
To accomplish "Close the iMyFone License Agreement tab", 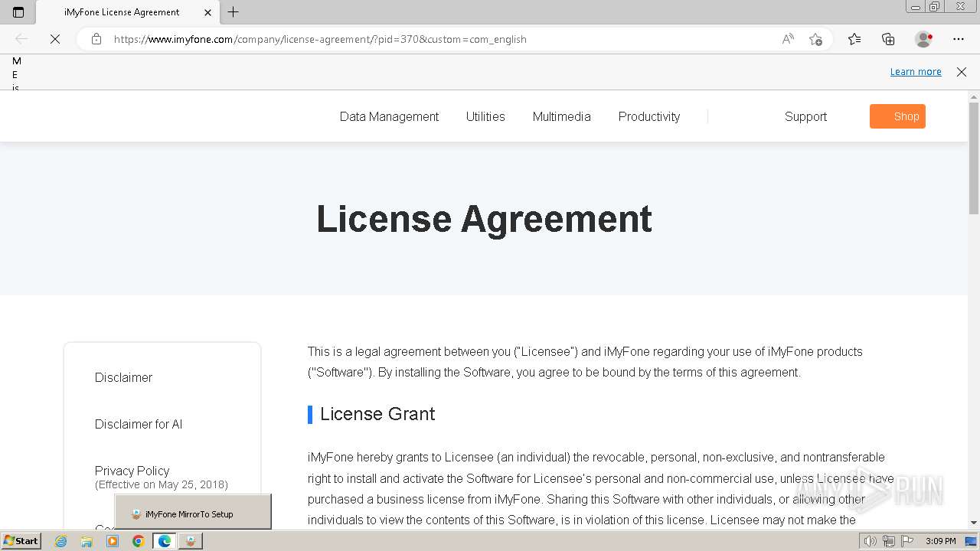I will 207,12.
